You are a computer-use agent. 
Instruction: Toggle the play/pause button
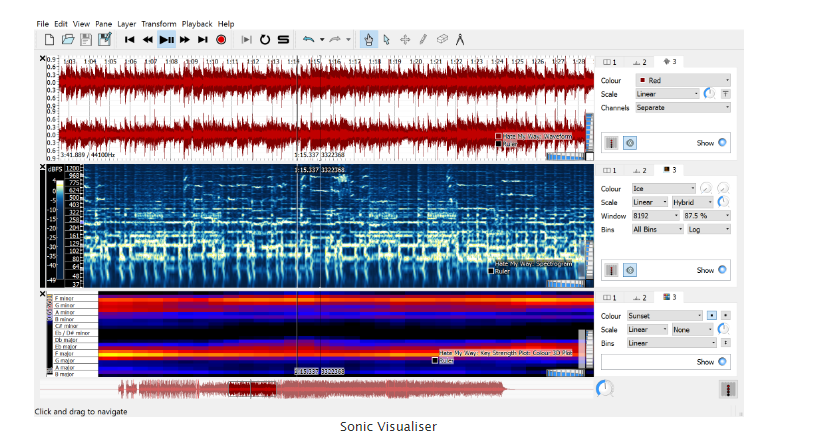[x=166, y=39]
